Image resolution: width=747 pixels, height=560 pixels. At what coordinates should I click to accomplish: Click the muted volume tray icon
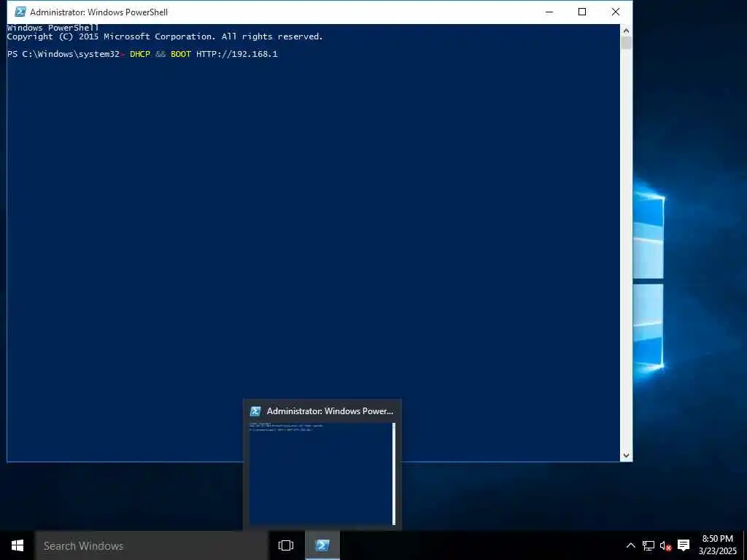tap(665, 545)
